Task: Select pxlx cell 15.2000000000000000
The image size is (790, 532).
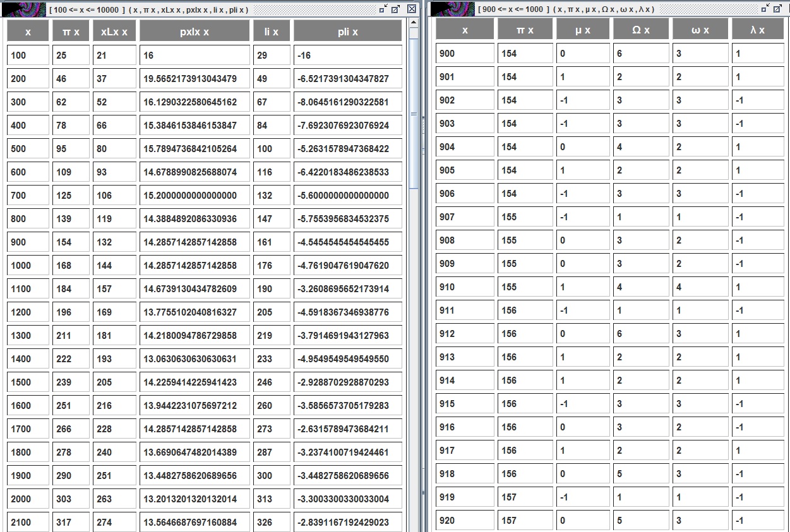Action: 195,196
